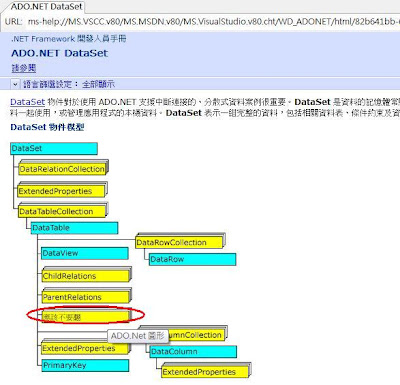
Task: Click the DataView box
Action: coord(85,253)
